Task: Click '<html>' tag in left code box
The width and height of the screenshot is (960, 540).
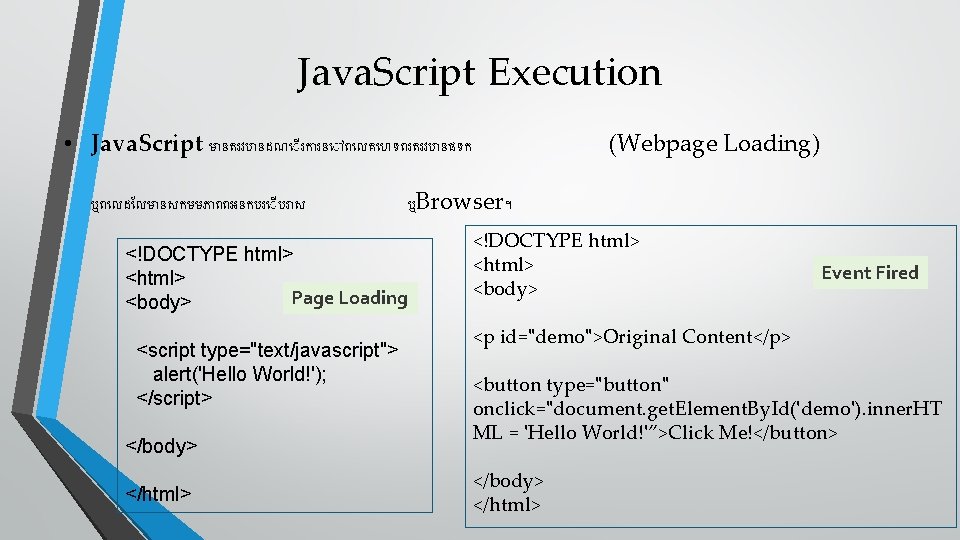Action: [x=155, y=278]
